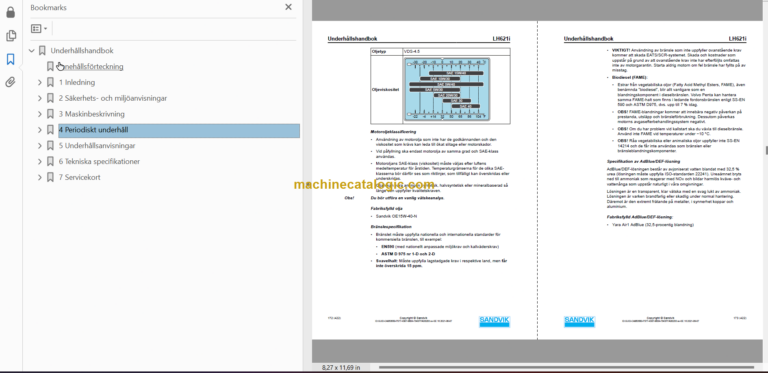Expand the 4 Periodiskt underhåll bookmark

40,130
